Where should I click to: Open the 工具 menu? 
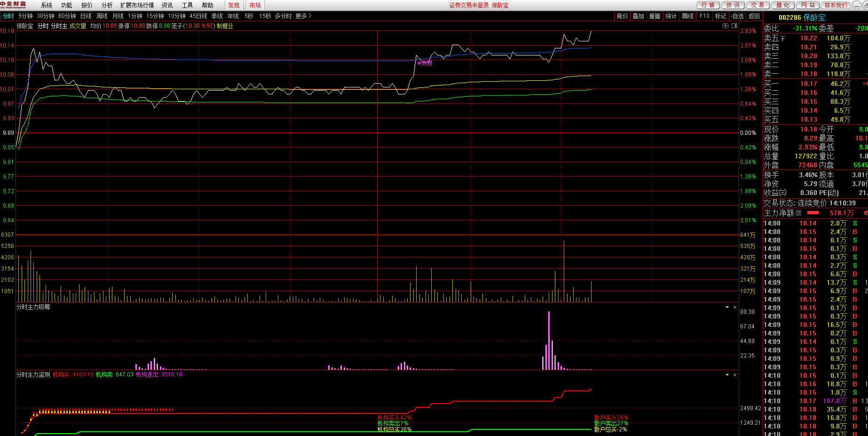[188, 5]
